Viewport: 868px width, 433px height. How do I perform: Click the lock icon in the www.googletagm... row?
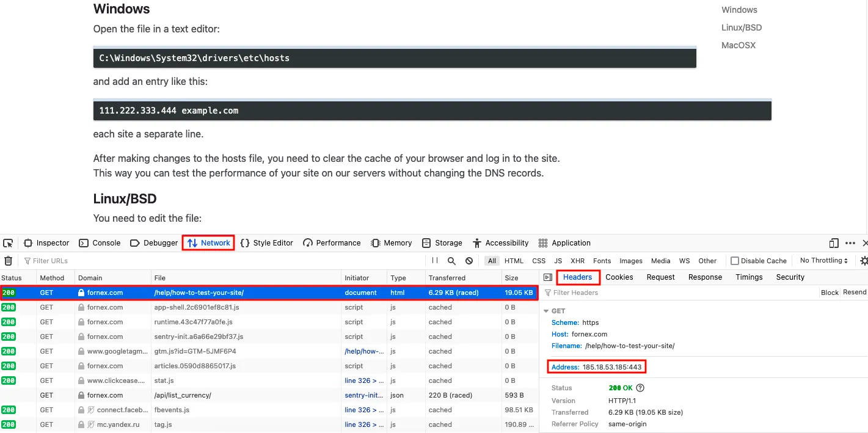click(81, 351)
